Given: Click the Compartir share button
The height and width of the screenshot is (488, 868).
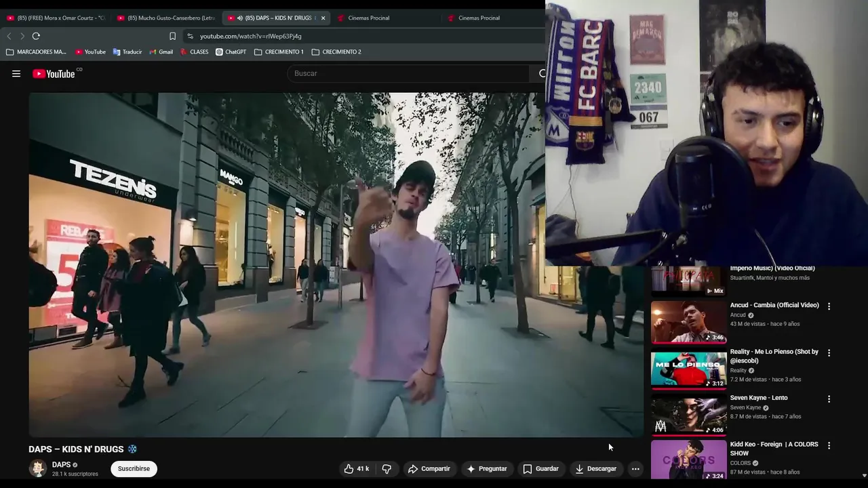Looking at the screenshot, I should click(429, 468).
